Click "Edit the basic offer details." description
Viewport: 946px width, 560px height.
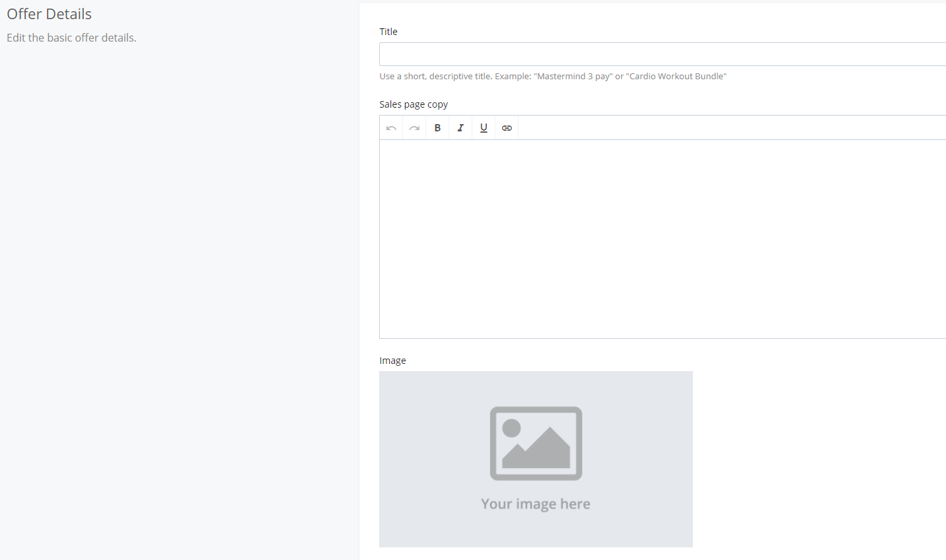[x=71, y=38]
